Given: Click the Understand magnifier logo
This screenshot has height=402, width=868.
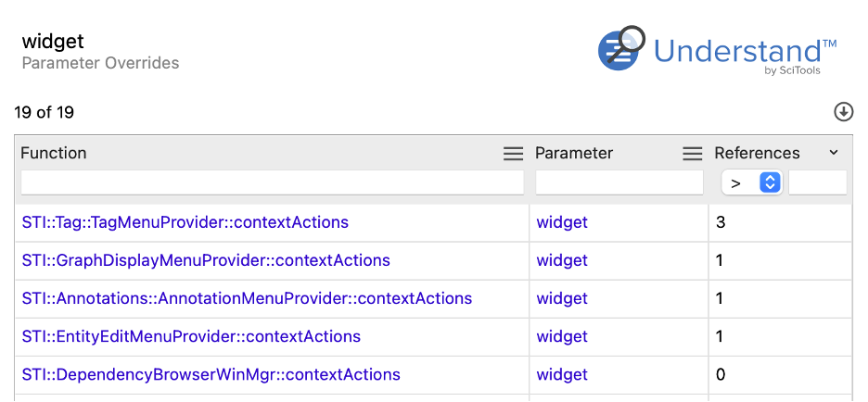Looking at the screenshot, I should click(x=621, y=47).
